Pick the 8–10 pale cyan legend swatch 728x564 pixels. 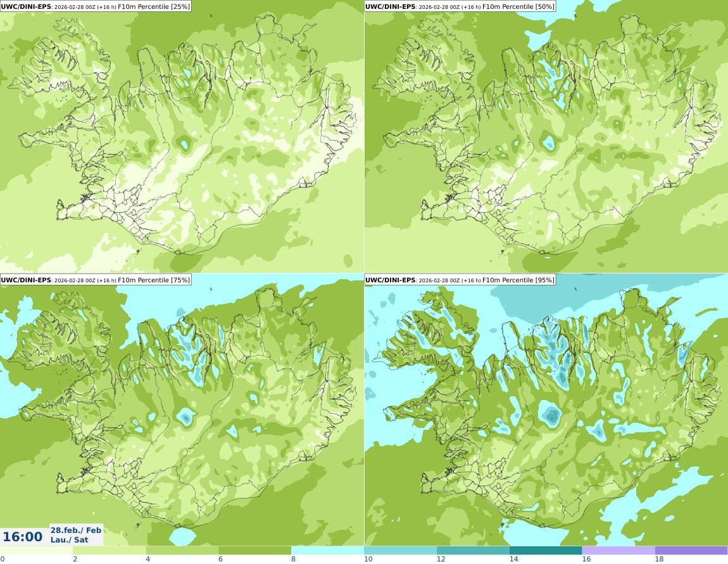click(327, 551)
